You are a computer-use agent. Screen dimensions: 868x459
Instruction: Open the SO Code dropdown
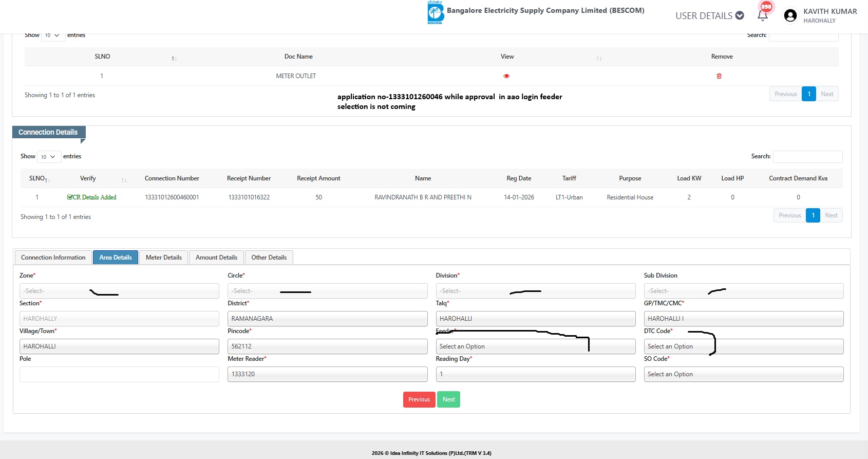pos(743,374)
